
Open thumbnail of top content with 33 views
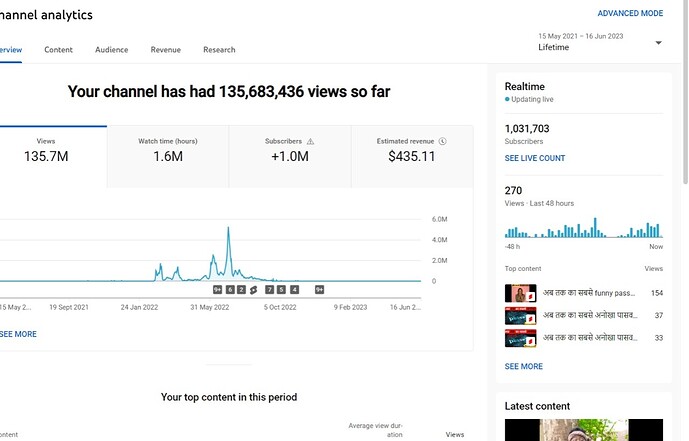[520, 338]
